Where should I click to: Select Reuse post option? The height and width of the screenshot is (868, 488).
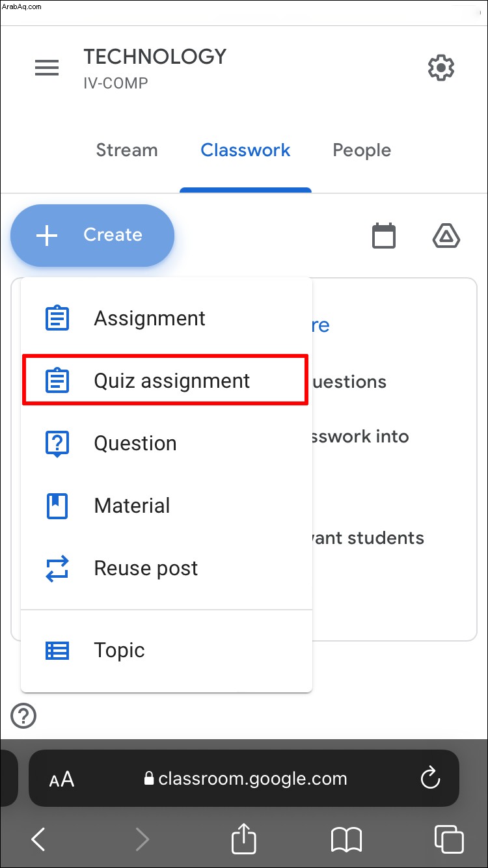click(167, 569)
